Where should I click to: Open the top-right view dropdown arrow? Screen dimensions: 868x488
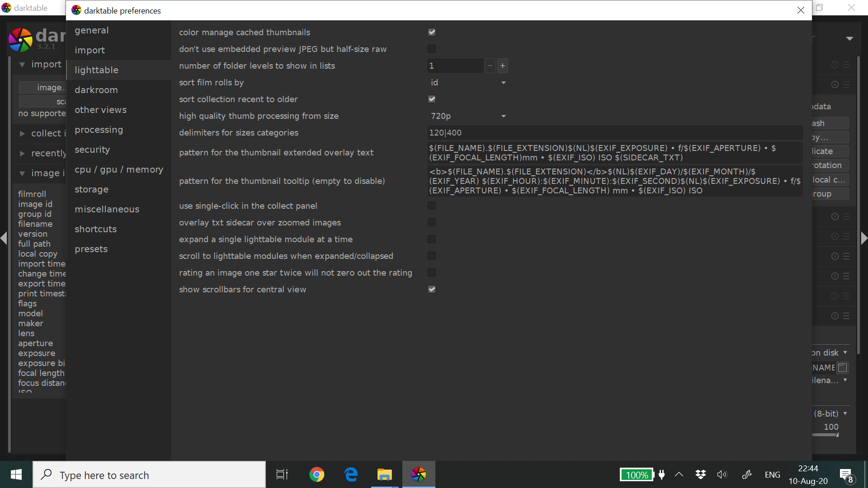pos(849,39)
